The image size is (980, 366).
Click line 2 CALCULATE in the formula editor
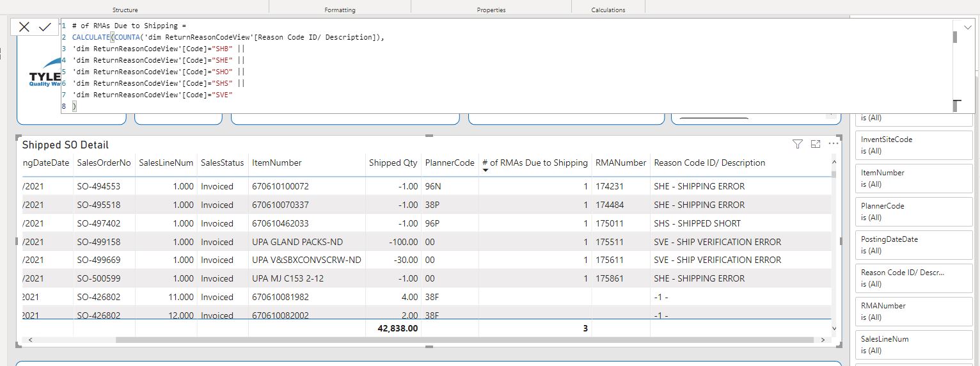pyautogui.click(x=91, y=37)
